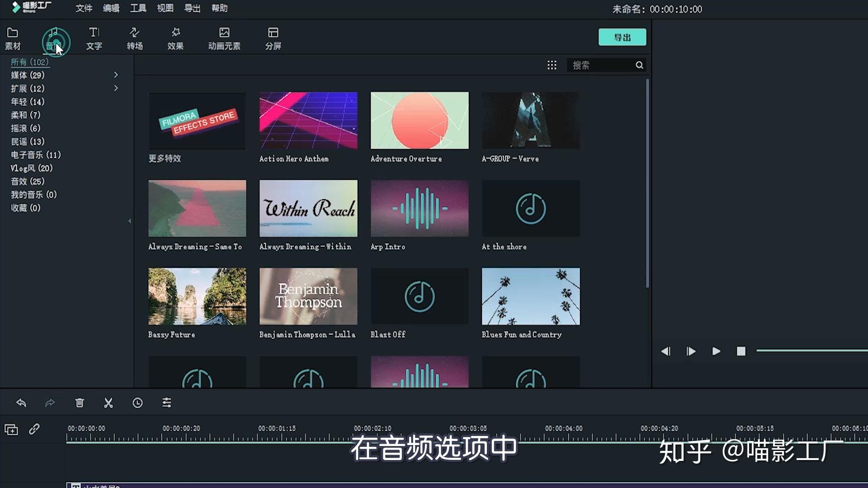Click the teal 导出 export button
Screen dimensions: 868x488
coord(622,37)
